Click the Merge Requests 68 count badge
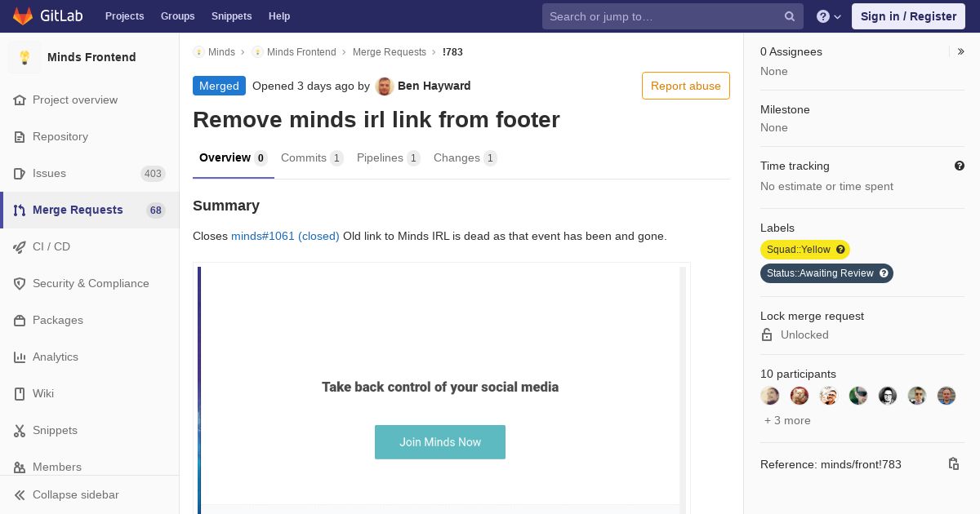This screenshot has width=980, height=514. pyautogui.click(x=156, y=210)
